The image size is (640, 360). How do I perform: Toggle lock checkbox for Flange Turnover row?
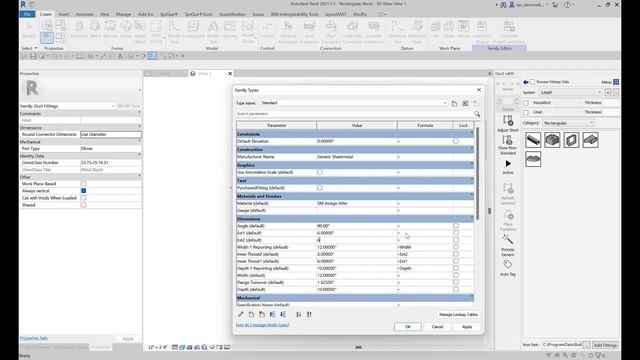click(x=456, y=282)
